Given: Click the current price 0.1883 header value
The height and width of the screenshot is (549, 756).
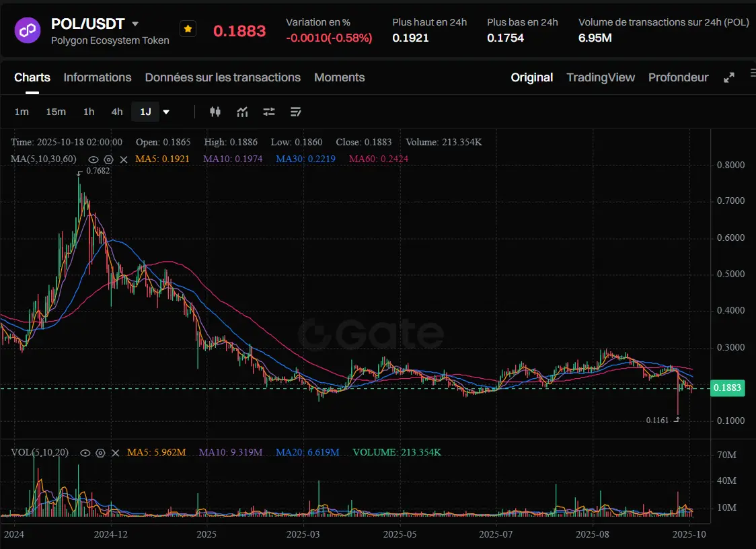Looking at the screenshot, I should pyautogui.click(x=239, y=31).
